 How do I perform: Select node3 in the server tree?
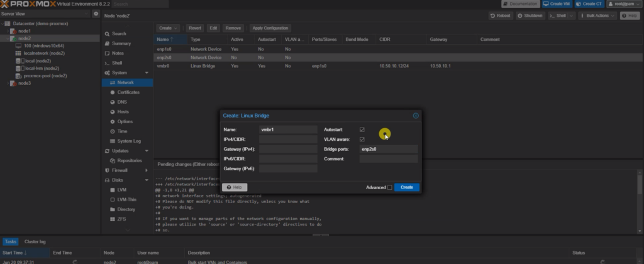click(x=25, y=84)
